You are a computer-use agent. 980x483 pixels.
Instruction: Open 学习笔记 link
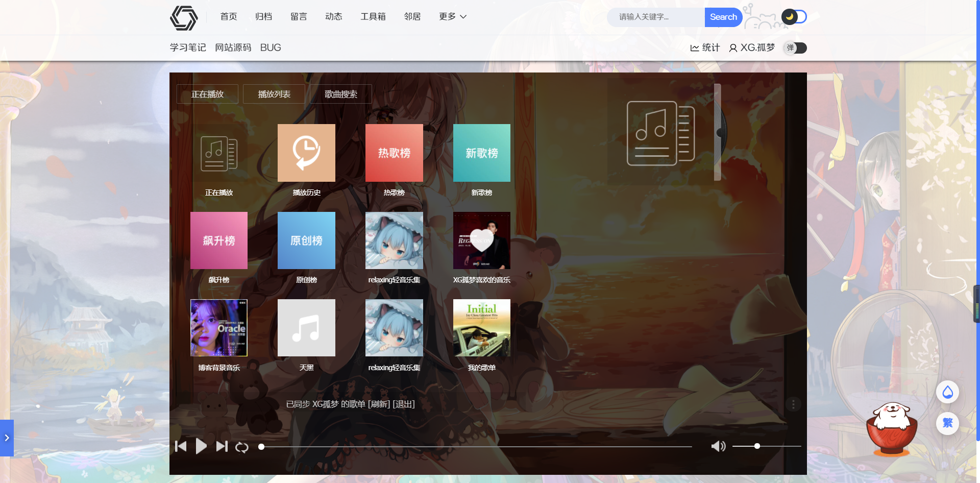point(188,47)
